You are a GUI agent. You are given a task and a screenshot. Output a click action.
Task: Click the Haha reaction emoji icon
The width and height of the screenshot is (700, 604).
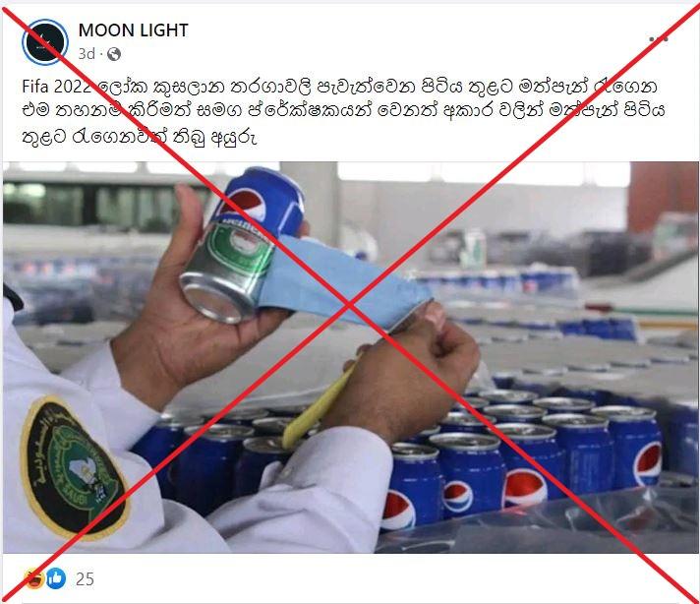click(x=34, y=578)
